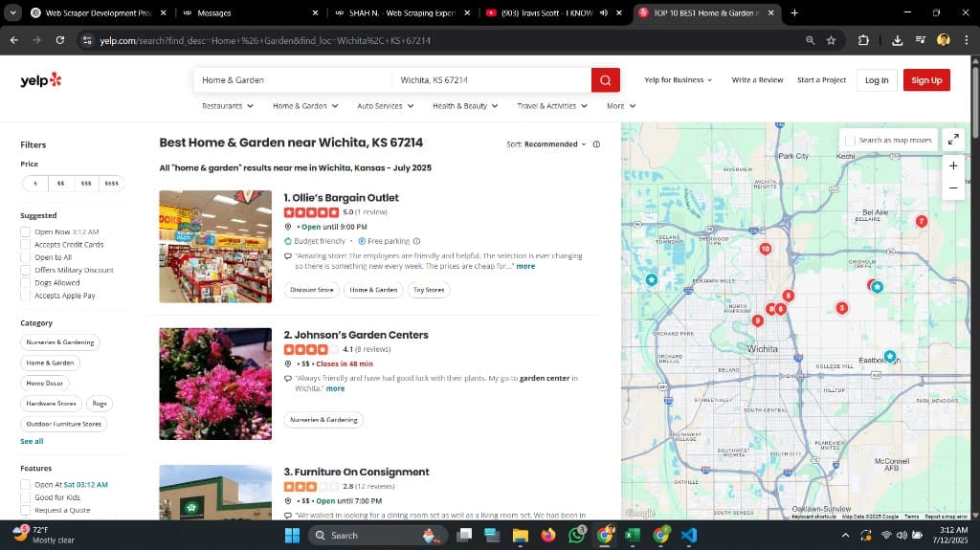Click the Log In button
This screenshot has height=550, width=980.
[877, 80]
